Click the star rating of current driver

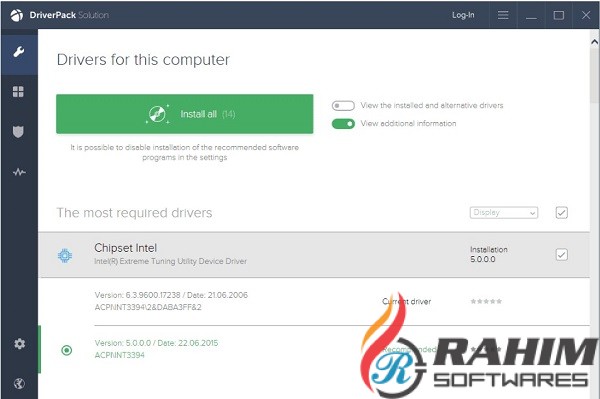click(x=486, y=301)
